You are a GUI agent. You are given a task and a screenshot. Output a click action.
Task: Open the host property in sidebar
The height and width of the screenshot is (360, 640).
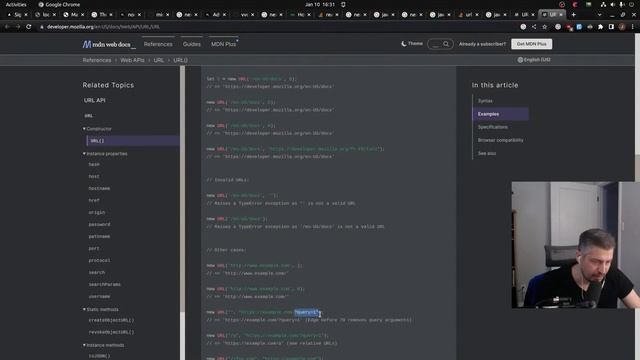tap(94, 176)
